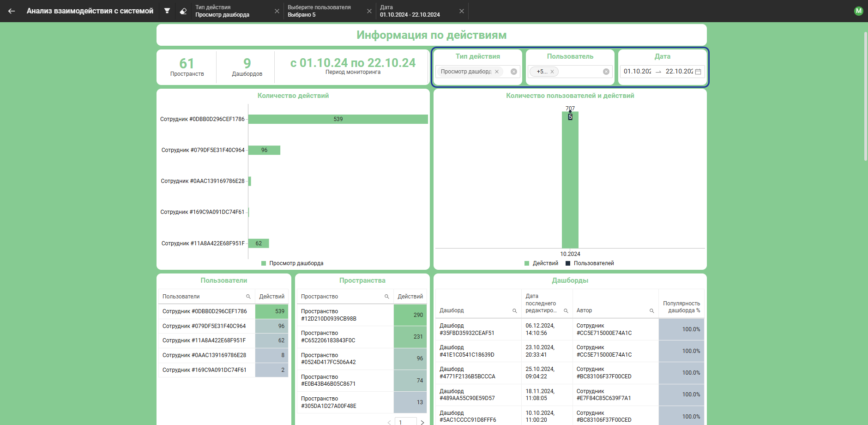Sort by Действий in Пространства table

coord(410,297)
